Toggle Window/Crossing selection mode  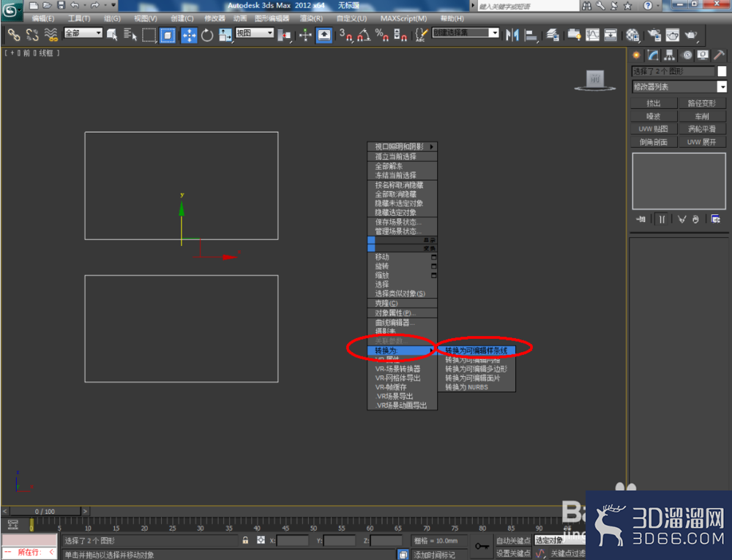tap(168, 35)
